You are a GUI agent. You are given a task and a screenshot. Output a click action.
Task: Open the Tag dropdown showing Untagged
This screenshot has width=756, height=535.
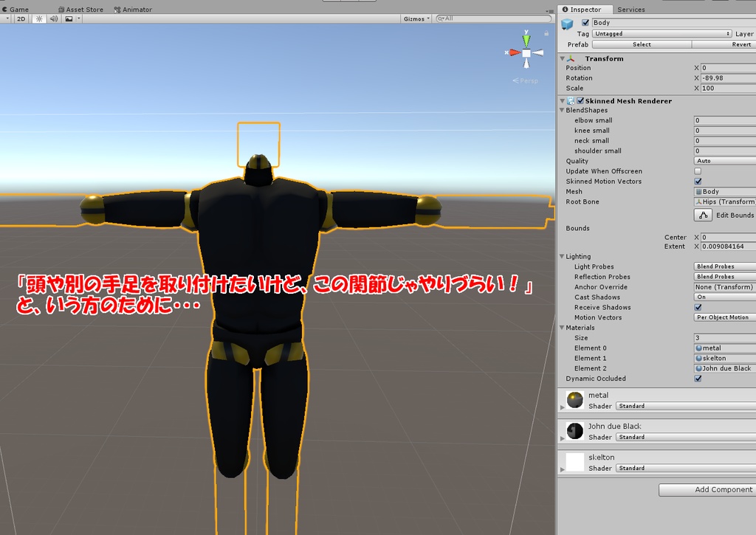pos(661,33)
